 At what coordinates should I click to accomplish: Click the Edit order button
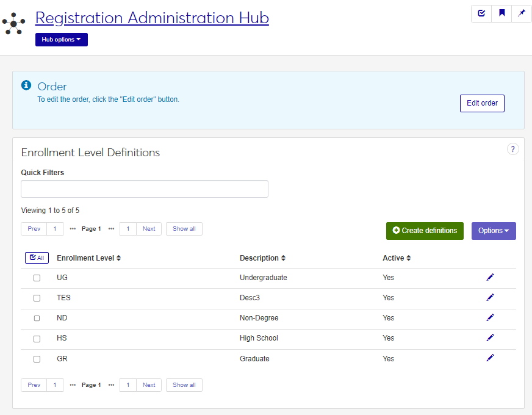(482, 103)
